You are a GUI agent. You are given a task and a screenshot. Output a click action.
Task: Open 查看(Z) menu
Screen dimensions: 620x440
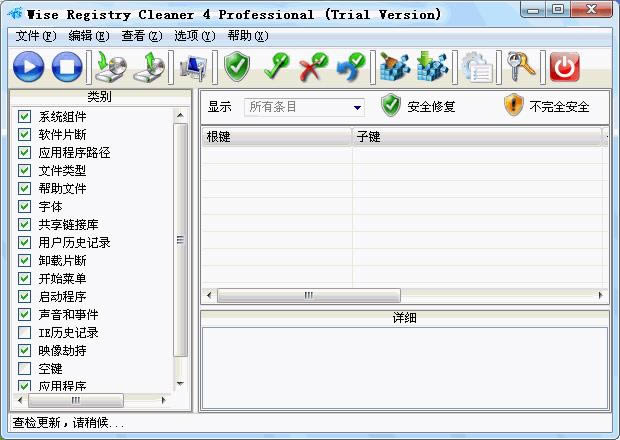[142, 36]
